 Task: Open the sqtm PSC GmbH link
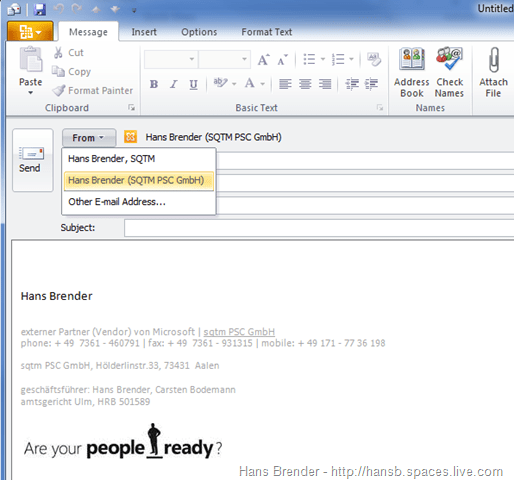click(239, 332)
